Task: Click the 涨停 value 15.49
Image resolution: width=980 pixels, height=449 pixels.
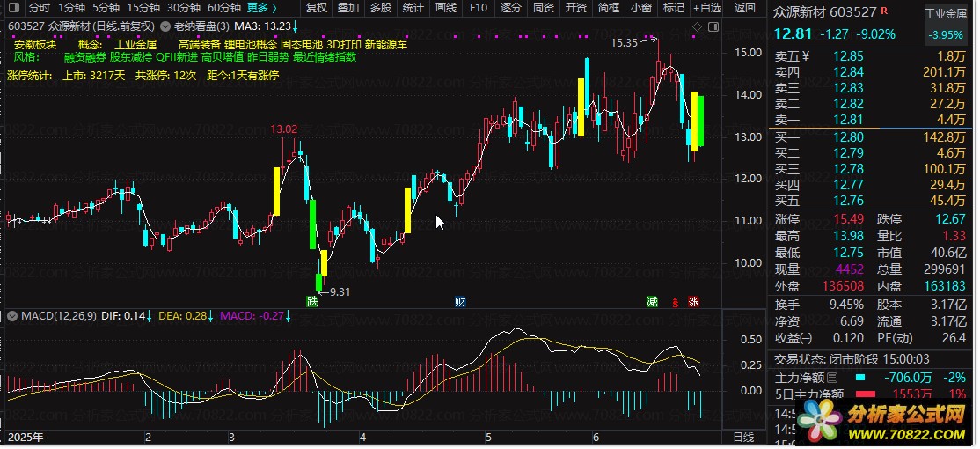Action: coord(849,219)
